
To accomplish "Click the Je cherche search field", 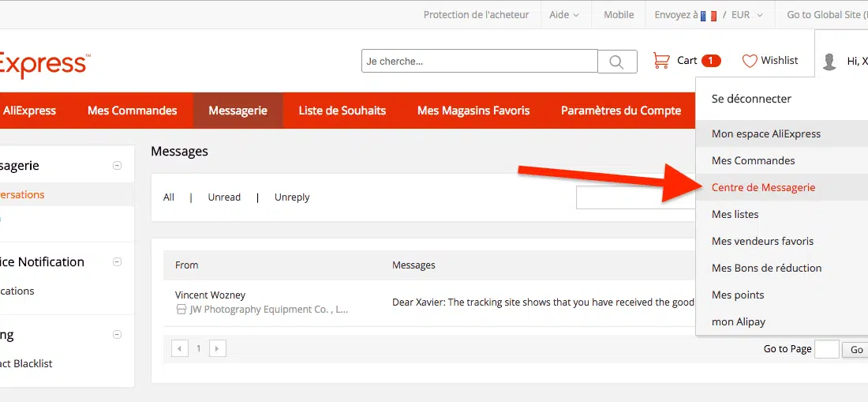I will coord(480,61).
